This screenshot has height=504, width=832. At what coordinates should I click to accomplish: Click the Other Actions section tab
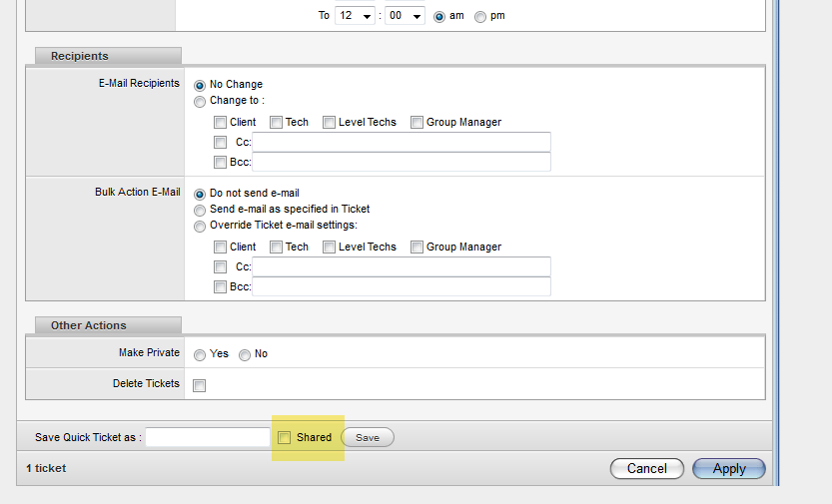(x=108, y=325)
